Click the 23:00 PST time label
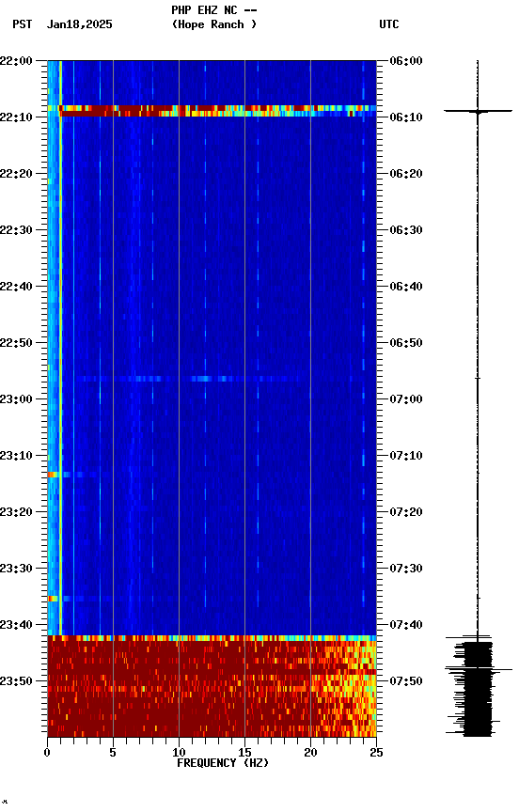 pyautogui.click(x=16, y=399)
